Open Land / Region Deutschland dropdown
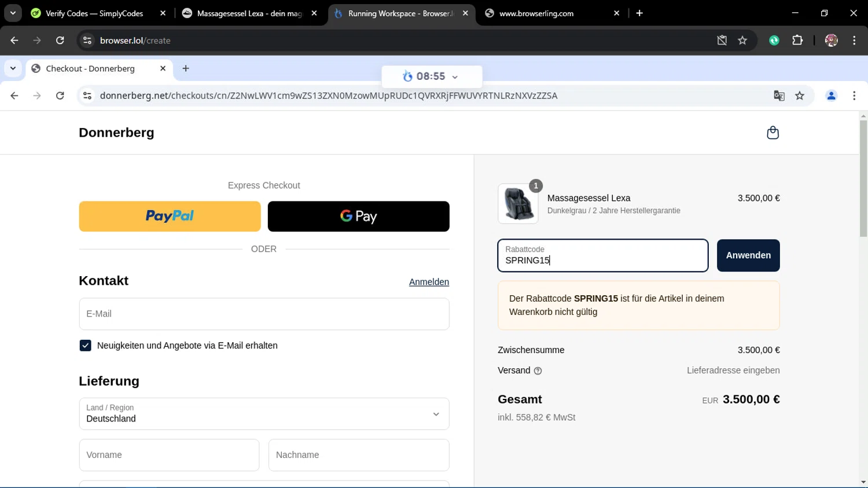868x488 pixels. click(264, 414)
